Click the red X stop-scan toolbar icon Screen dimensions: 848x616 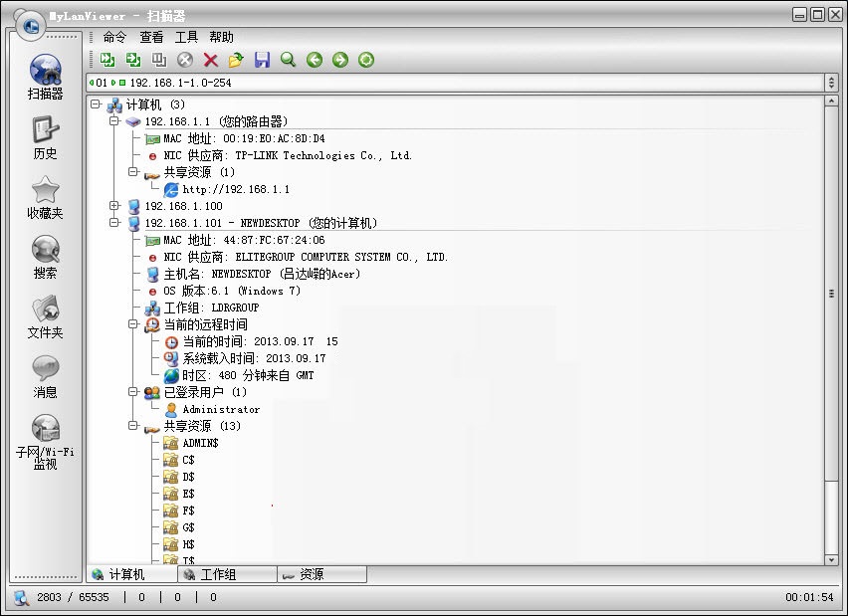coord(211,60)
